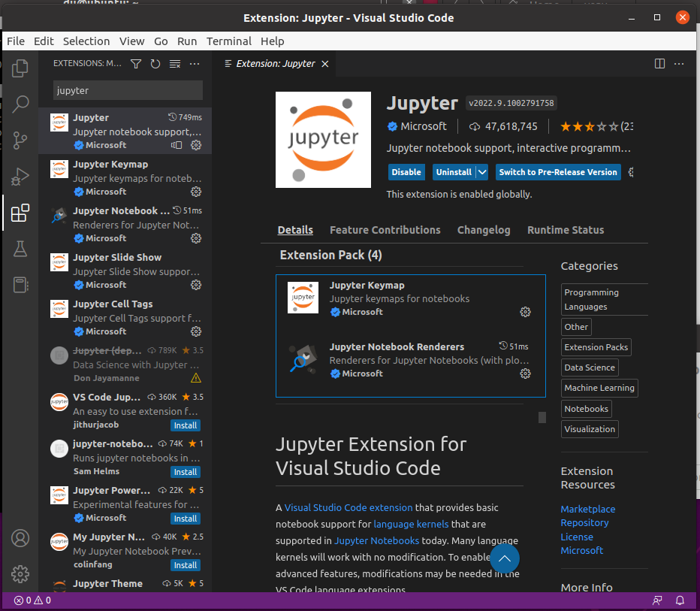The height and width of the screenshot is (611, 700).
Task: Follow the 'language kernels' link
Action: coord(411,524)
